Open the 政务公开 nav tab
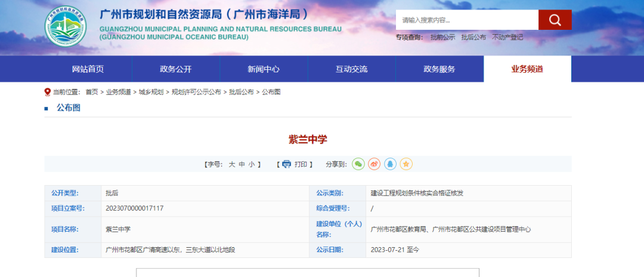Viewport: 644px width, 277px height. click(x=176, y=69)
